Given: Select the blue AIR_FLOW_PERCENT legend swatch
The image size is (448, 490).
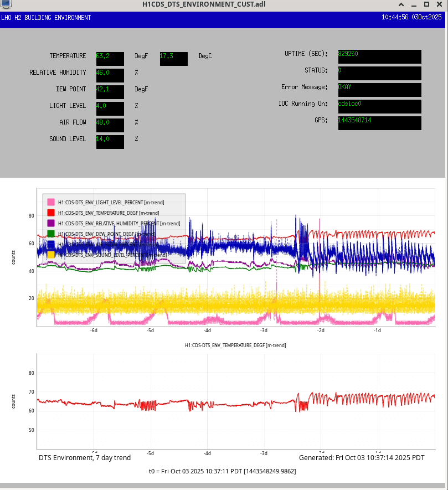Looking at the screenshot, I should tap(51, 244).
